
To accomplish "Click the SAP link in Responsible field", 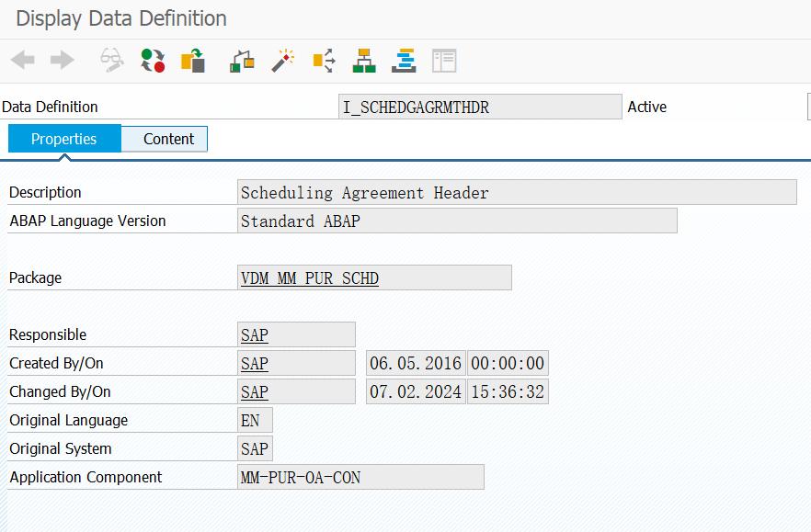I will 255,334.
